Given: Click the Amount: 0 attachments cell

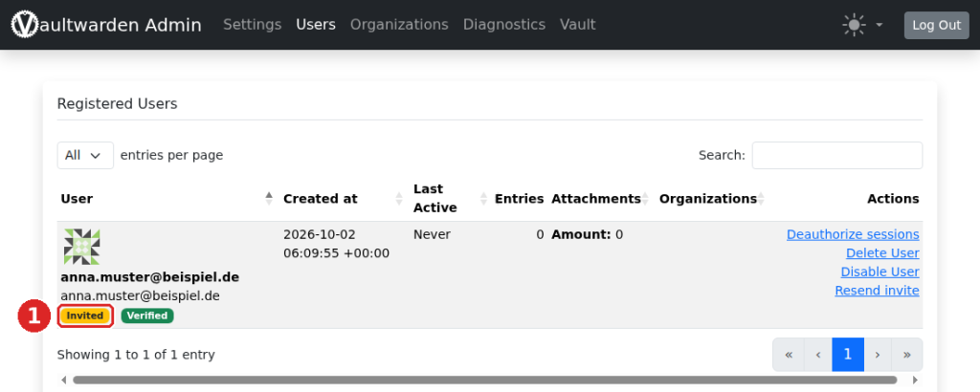Looking at the screenshot, I should click(x=587, y=234).
